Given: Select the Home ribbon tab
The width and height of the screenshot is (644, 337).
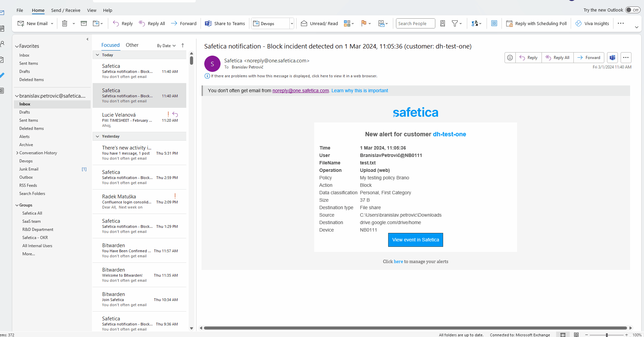Looking at the screenshot, I should pos(38,10).
